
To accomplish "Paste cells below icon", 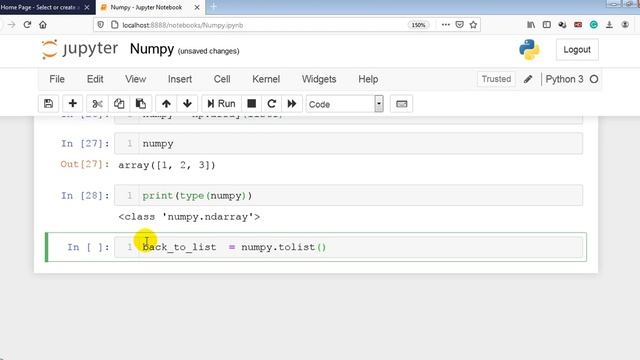I will pos(141,104).
